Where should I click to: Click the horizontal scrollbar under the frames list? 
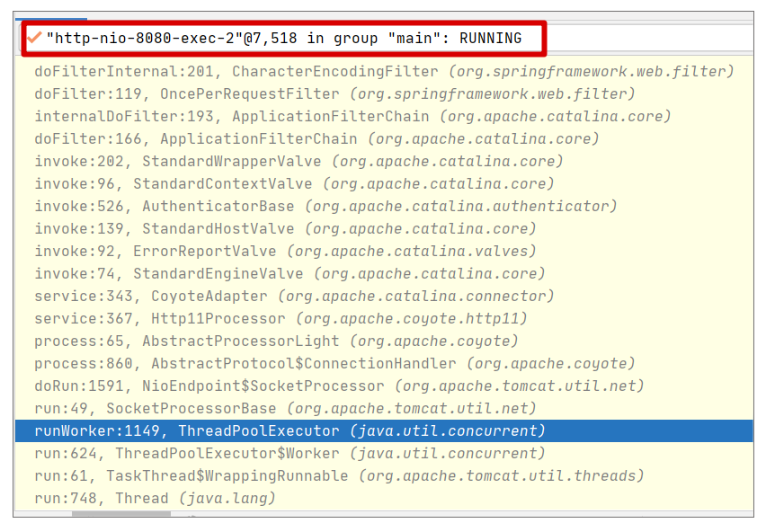(121, 514)
